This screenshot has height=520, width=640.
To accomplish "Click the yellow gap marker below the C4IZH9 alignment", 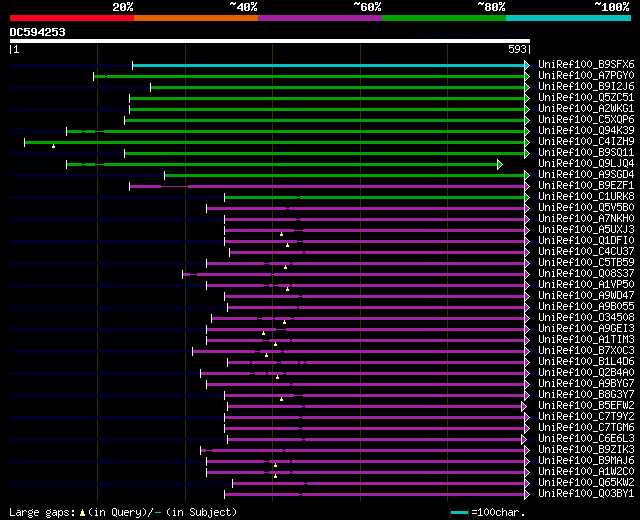I will (53, 146).
